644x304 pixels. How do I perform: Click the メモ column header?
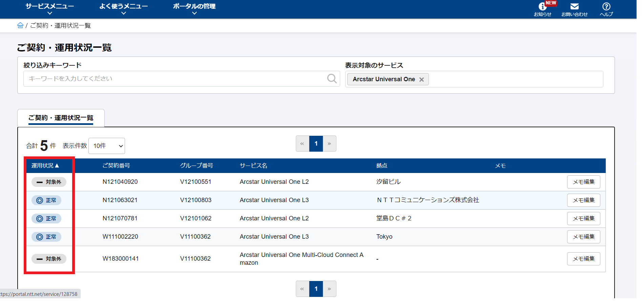(500, 166)
